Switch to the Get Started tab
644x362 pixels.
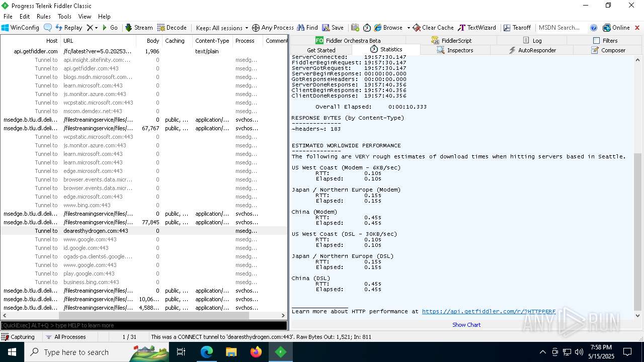[x=321, y=50]
